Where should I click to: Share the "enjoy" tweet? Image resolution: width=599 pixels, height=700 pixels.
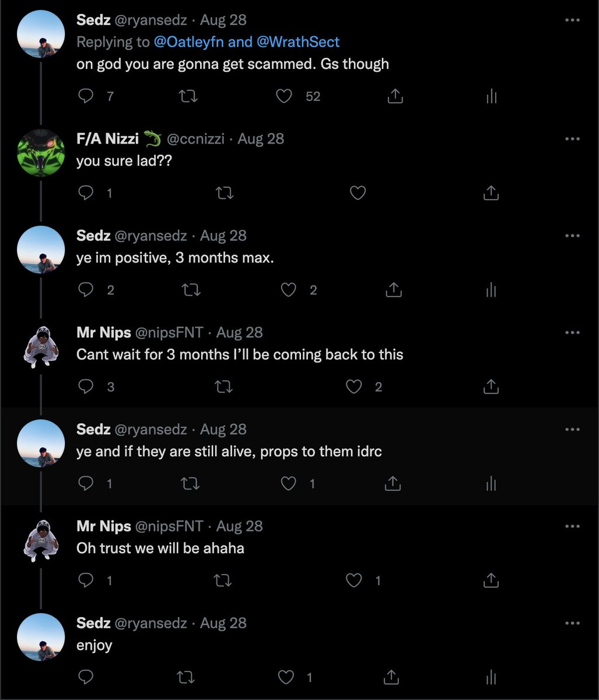[x=394, y=677]
